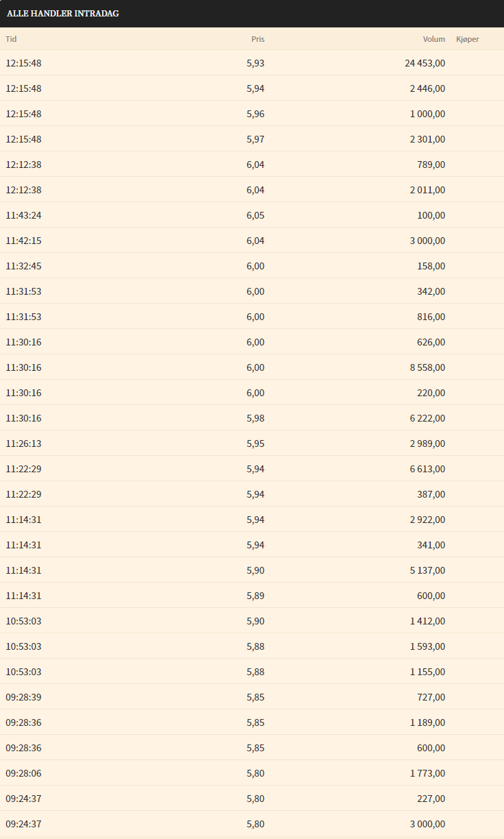Click the volume 8 558,00 cell
Image resolution: width=504 pixels, height=839 pixels.
click(x=427, y=367)
